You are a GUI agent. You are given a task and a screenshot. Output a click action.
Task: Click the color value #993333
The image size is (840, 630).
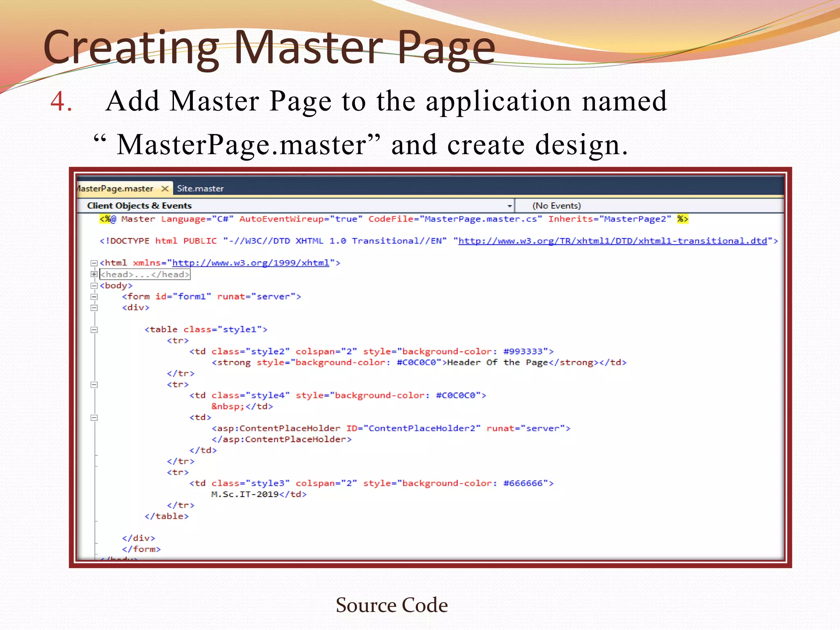pos(523,352)
